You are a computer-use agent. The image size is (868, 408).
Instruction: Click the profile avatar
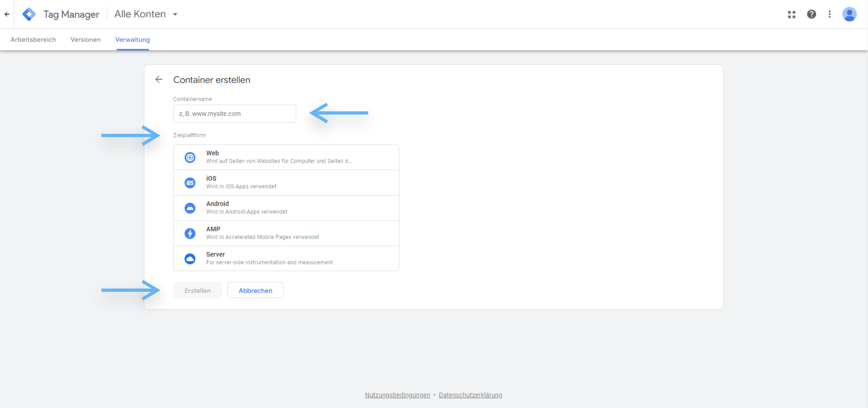point(849,14)
